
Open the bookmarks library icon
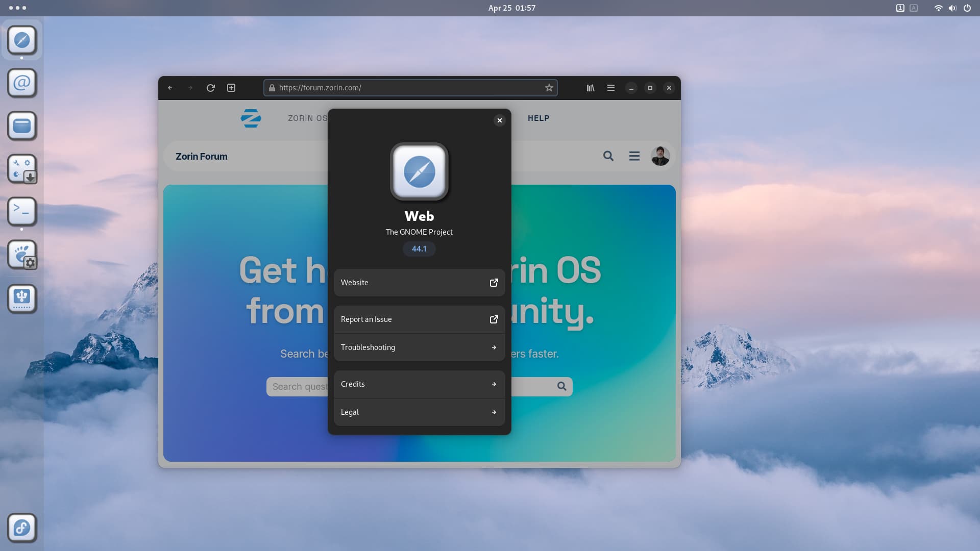click(591, 88)
